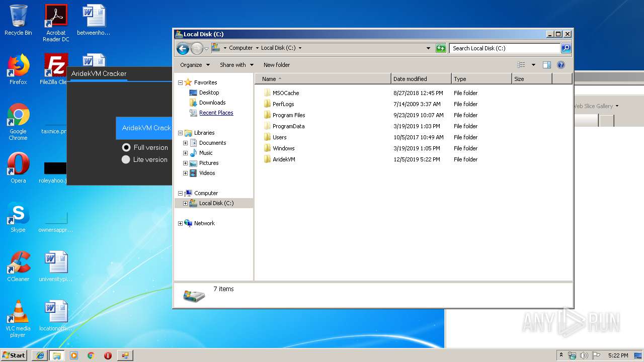Open Recycle Bin desktop icon
The height and width of the screenshot is (362, 644).
(18, 21)
